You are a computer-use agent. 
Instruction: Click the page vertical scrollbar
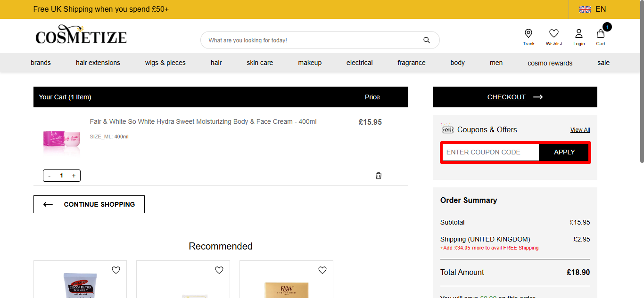pos(641,81)
